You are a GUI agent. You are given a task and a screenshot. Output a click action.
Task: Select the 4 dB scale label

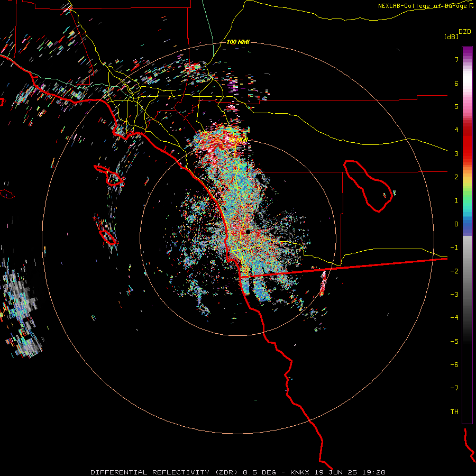tap(456, 130)
